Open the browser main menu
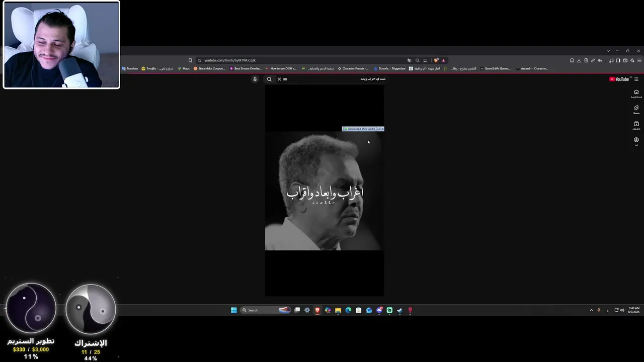The width and height of the screenshot is (644, 362). click(x=639, y=60)
